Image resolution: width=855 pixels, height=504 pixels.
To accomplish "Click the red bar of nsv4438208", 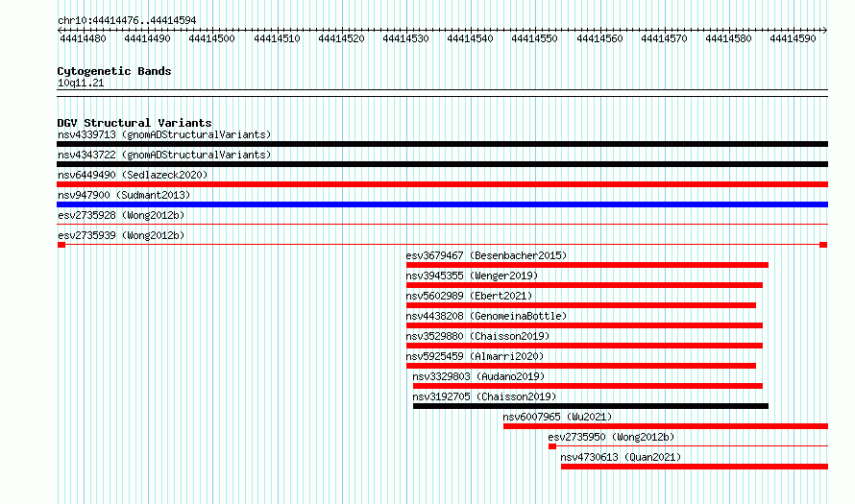I will point(584,325).
